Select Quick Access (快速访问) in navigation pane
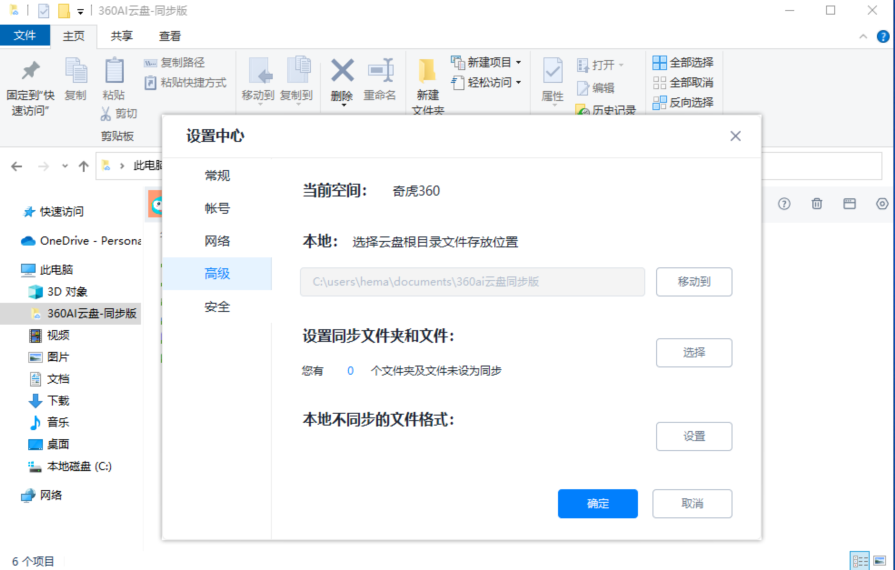This screenshot has width=895, height=570. [x=54, y=212]
